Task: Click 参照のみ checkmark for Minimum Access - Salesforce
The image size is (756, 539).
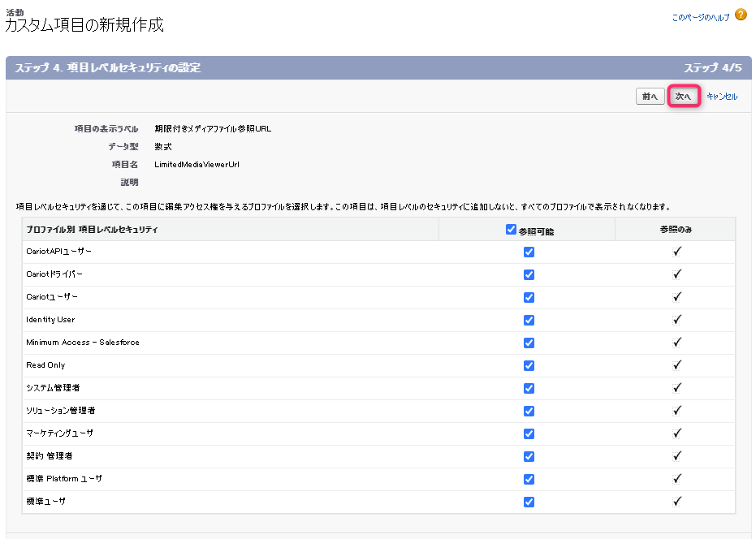Action: pyautogui.click(x=677, y=343)
